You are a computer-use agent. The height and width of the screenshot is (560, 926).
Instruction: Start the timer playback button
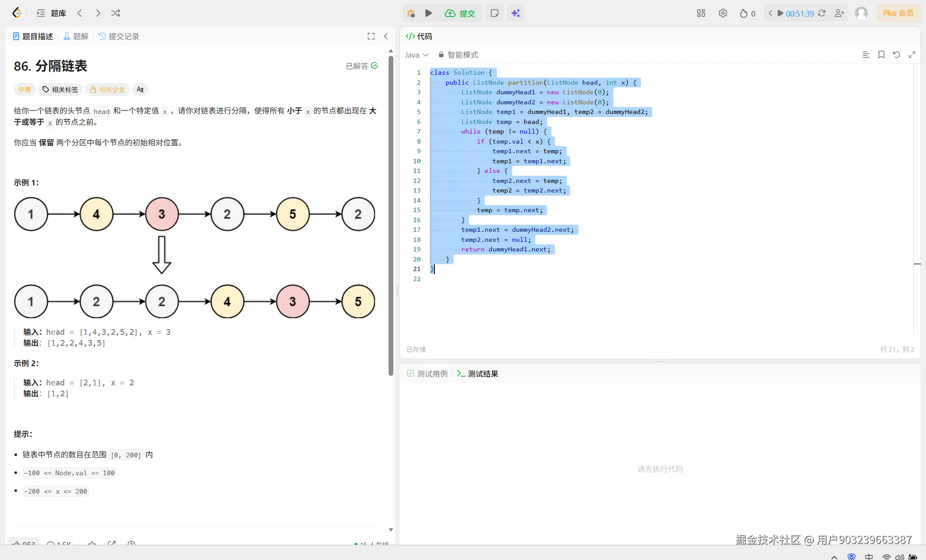pos(780,13)
